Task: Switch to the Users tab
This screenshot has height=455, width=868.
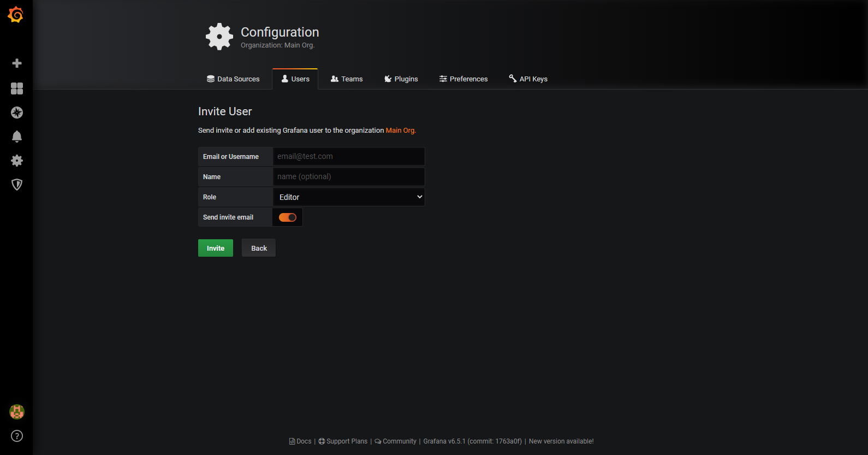Action: (x=295, y=79)
